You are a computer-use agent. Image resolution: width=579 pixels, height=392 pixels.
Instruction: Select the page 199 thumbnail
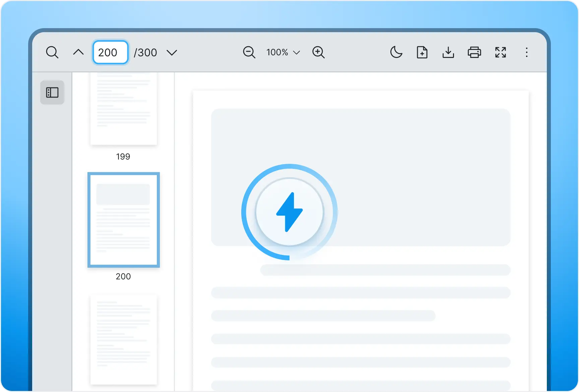[124, 109]
